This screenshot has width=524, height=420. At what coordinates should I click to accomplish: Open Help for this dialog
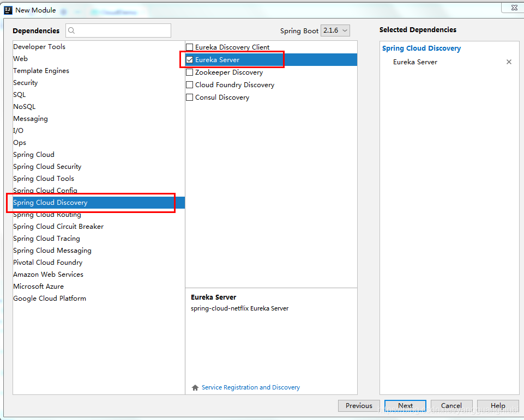click(498, 406)
